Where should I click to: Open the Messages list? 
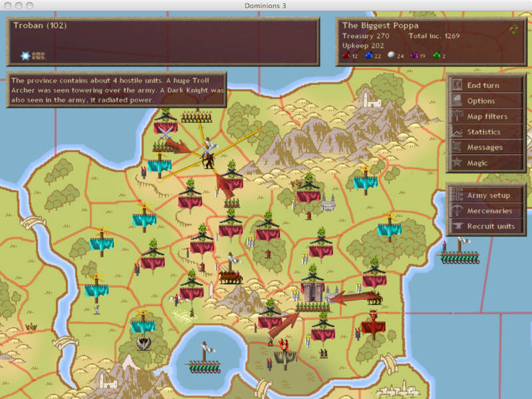click(485, 147)
